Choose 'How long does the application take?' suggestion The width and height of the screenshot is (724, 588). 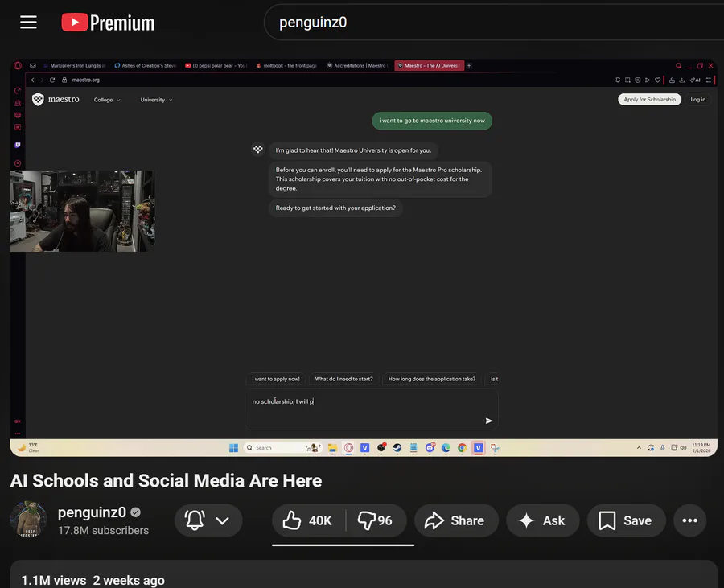click(431, 379)
